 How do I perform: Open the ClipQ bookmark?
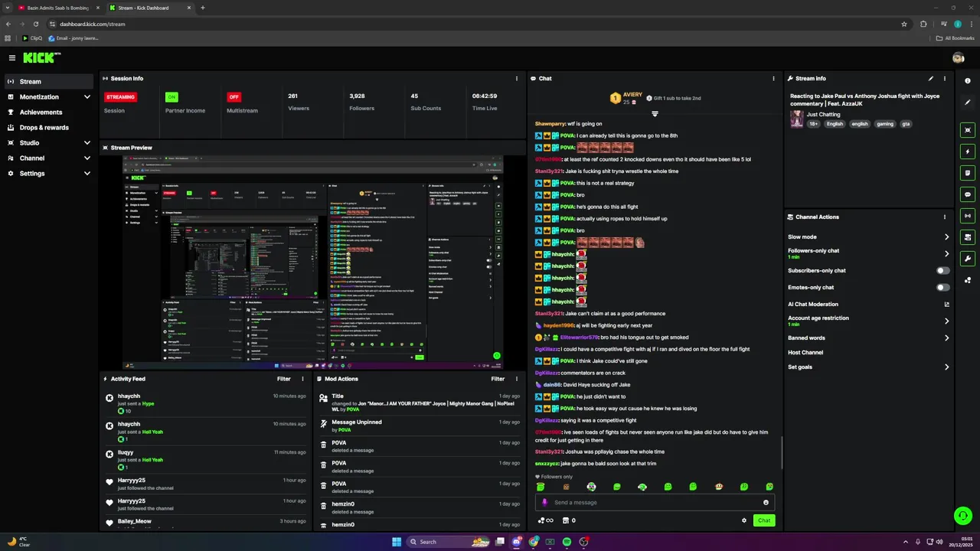[x=31, y=37]
